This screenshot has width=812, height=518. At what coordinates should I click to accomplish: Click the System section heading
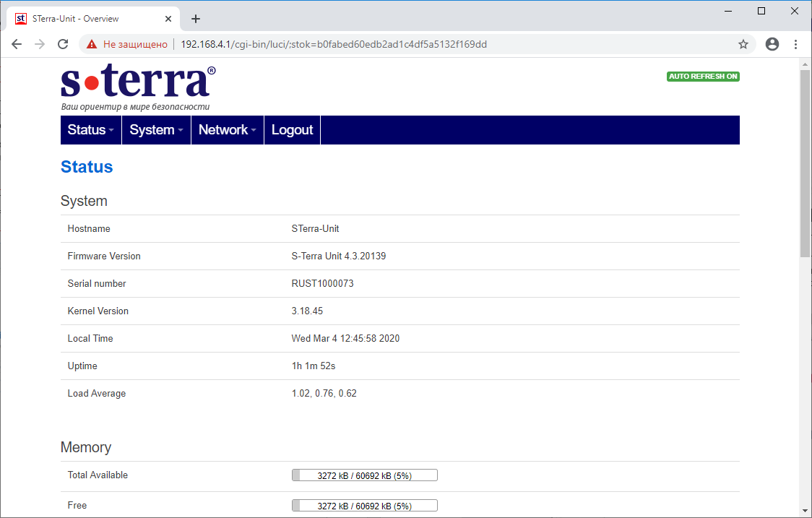(84, 201)
